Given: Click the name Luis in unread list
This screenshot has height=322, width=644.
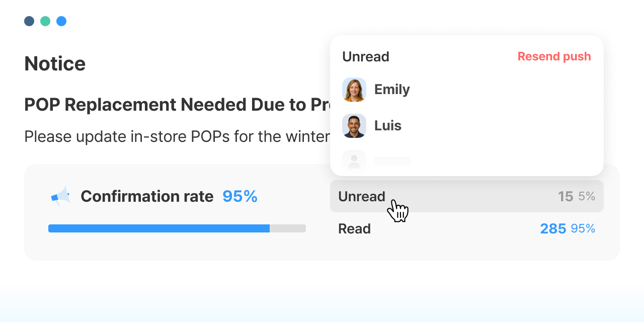Looking at the screenshot, I should (388, 126).
